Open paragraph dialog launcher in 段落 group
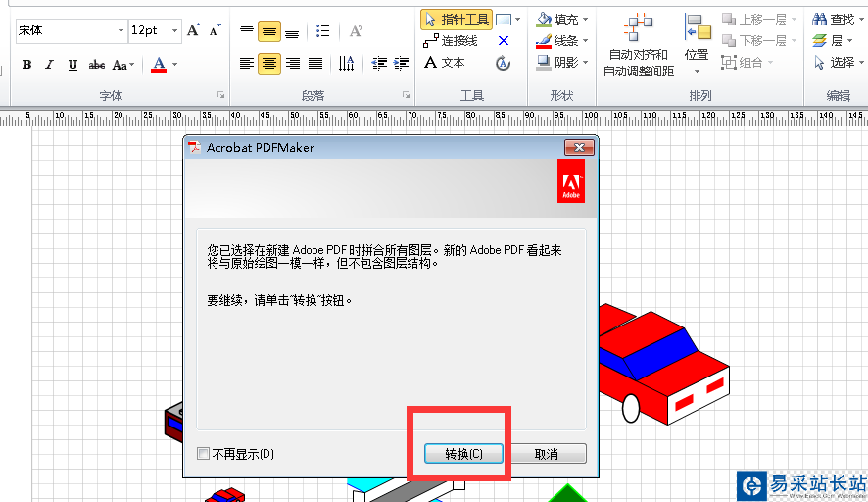 [407, 95]
